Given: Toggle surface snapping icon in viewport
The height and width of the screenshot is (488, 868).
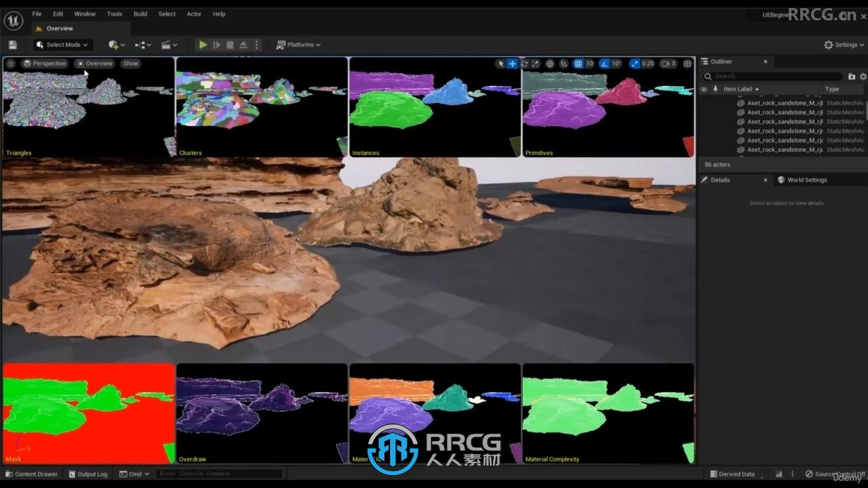Looking at the screenshot, I should 564,64.
